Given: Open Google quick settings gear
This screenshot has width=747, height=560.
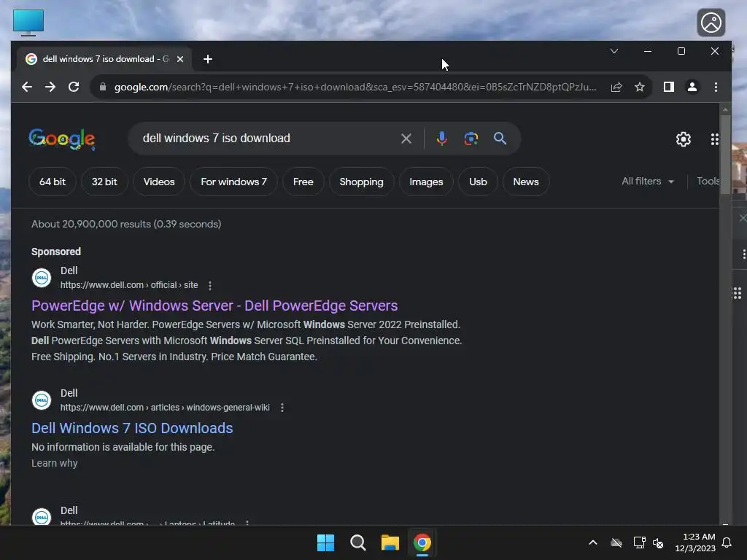Looking at the screenshot, I should [x=684, y=139].
